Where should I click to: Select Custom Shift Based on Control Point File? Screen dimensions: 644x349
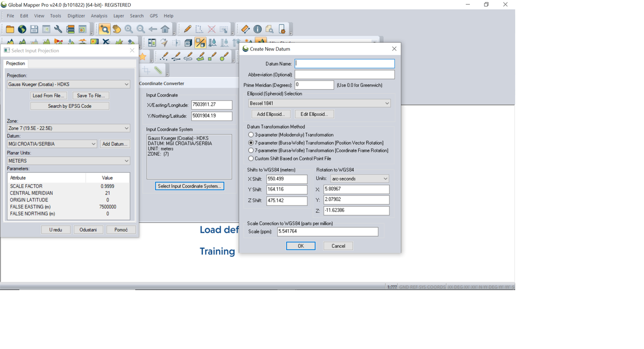click(x=251, y=159)
